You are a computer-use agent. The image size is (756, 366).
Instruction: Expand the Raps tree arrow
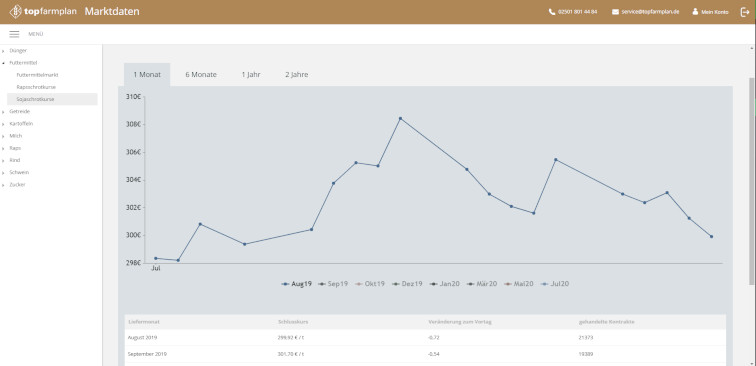3,149
